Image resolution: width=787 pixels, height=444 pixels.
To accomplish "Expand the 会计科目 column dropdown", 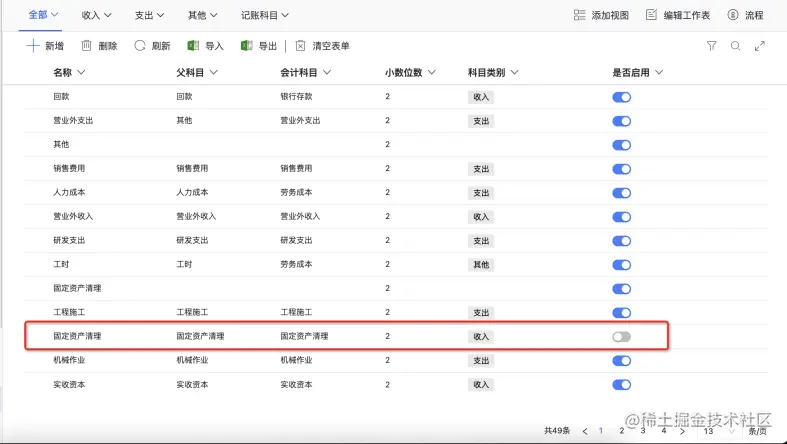I will tap(327, 73).
